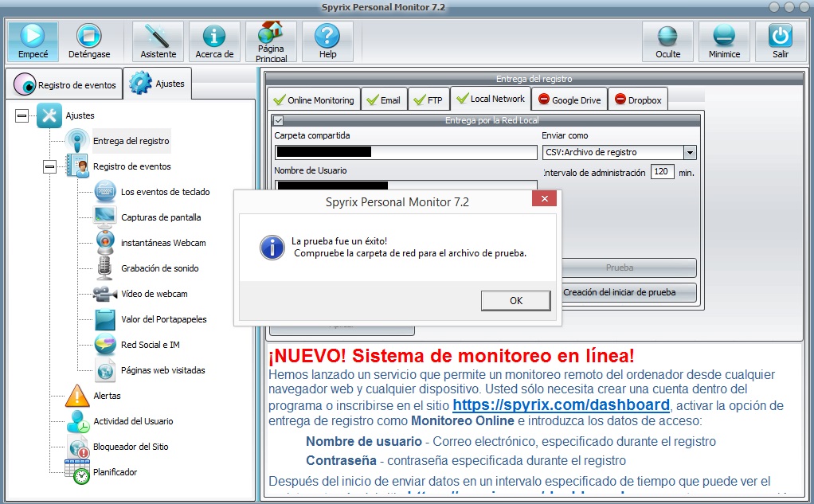The height and width of the screenshot is (504, 814).
Task: Select the Ajustes tab
Action: click(157, 84)
